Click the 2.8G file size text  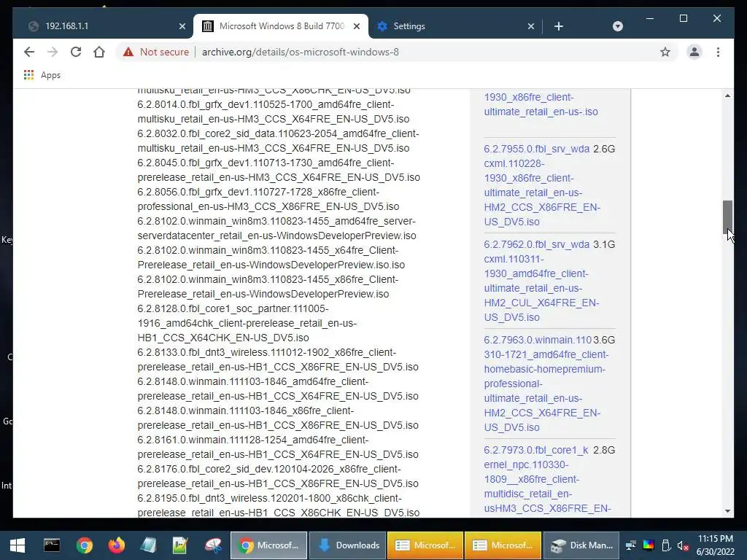(604, 450)
